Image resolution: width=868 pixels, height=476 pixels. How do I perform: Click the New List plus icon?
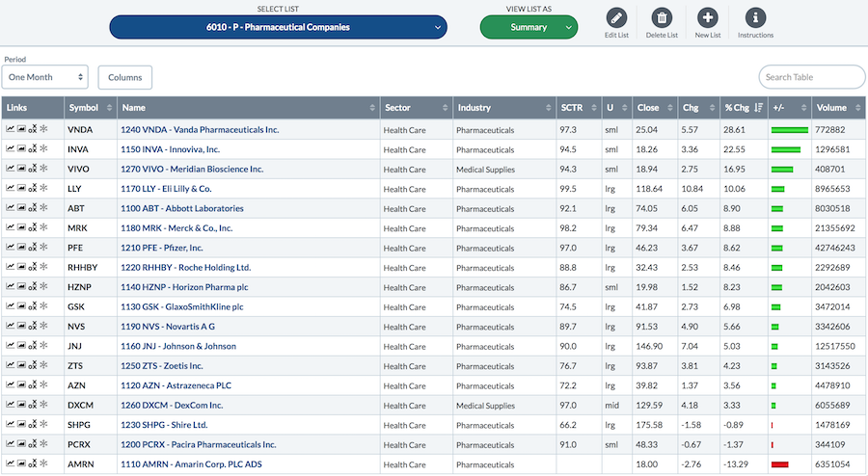click(707, 17)
